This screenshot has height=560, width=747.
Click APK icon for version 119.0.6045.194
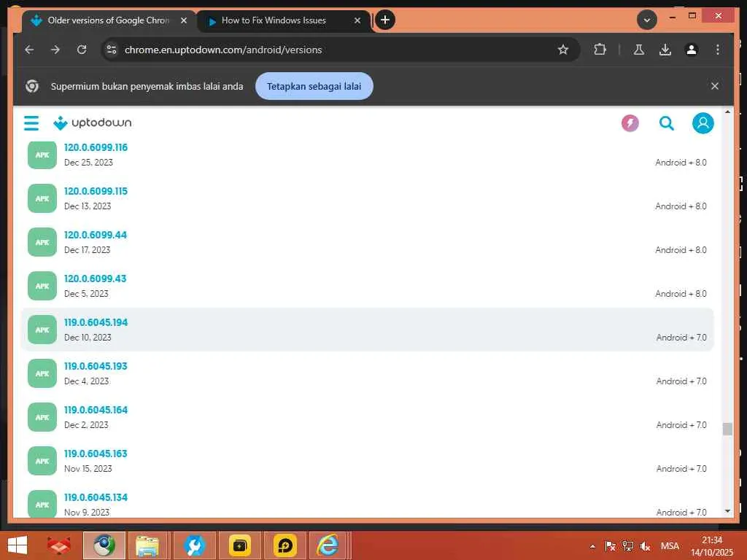[42, 330]
